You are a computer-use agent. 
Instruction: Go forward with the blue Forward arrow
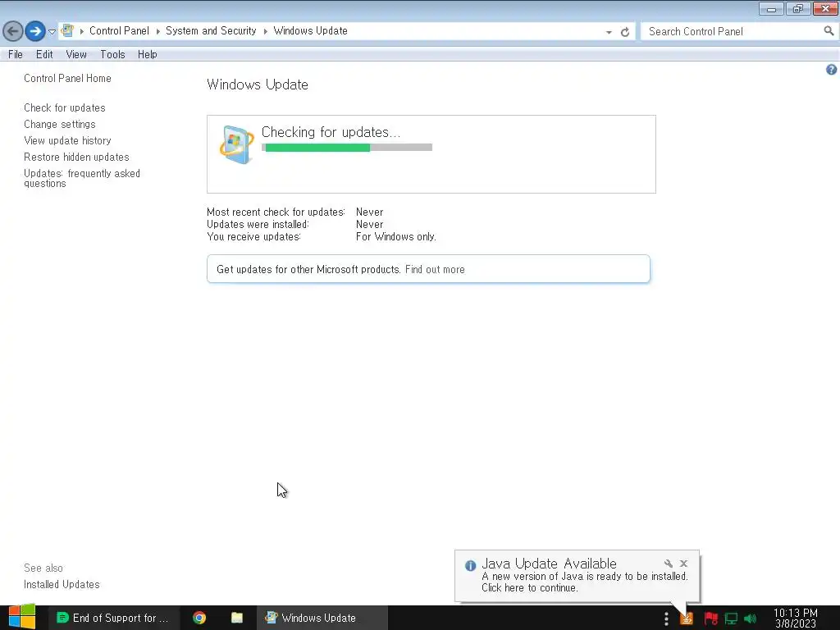coord(35,31)
